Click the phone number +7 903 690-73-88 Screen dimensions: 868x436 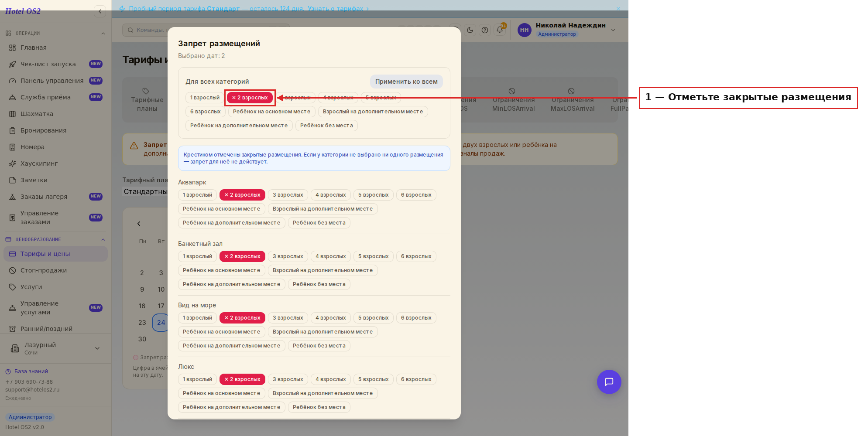tap(29, 382)
